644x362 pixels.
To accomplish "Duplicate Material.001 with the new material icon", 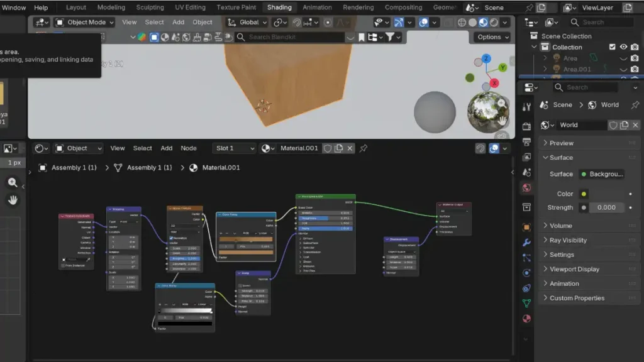I will coord(339,148).
